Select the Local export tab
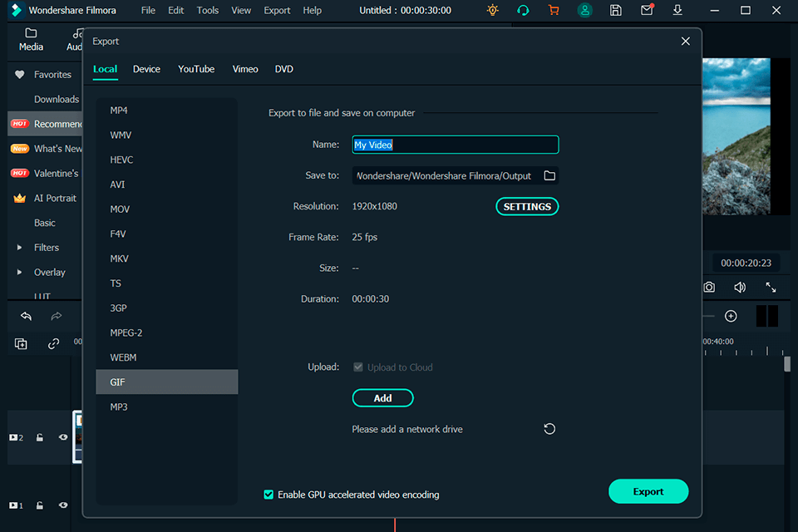Image resolution: width=798 pixels, height=532 pixels. (106, 69)
